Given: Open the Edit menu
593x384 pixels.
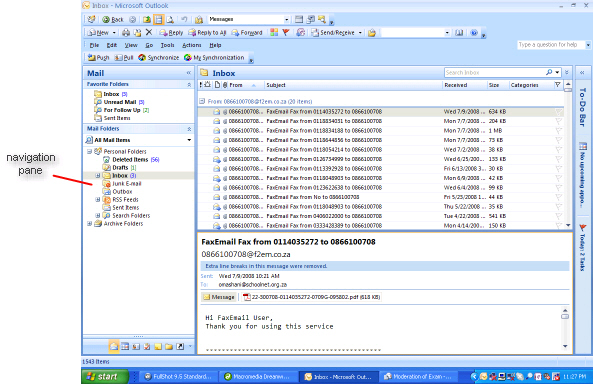Looking at the screenshot, I should (x=112, y=45).
